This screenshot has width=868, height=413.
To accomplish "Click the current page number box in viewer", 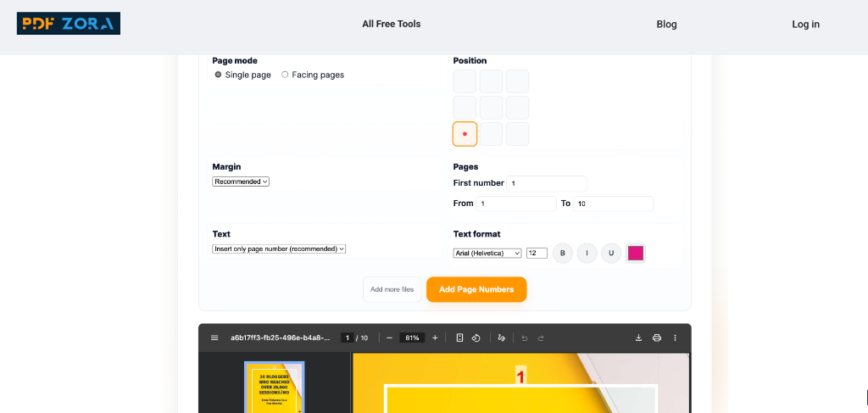I will coord(347,338).
